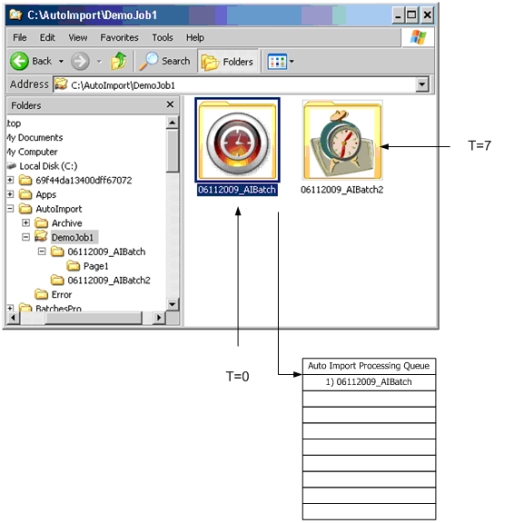524x523 pixels.
Task: Click queue entry 1) 06112009_AIBatch
Action: pos(369,382)
